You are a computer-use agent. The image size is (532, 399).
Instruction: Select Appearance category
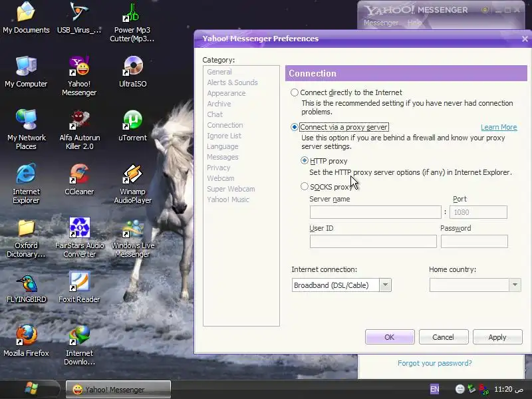(226, 93)
